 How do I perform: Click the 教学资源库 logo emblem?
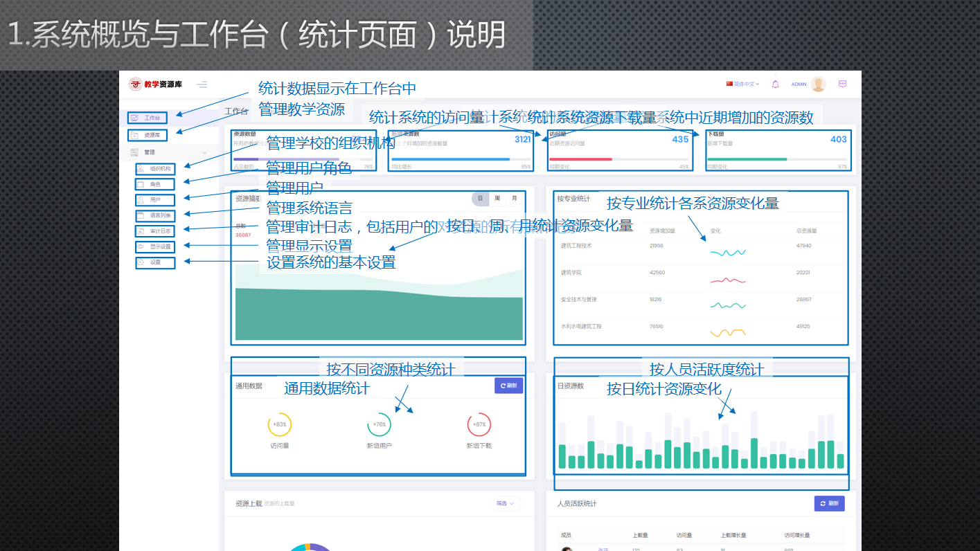click(x=135, y=84)
